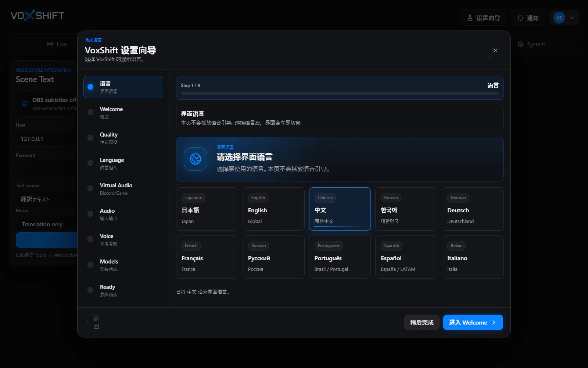Go to Models 安装状态 step
Screen dimensions: 588x368
(123, 265)
